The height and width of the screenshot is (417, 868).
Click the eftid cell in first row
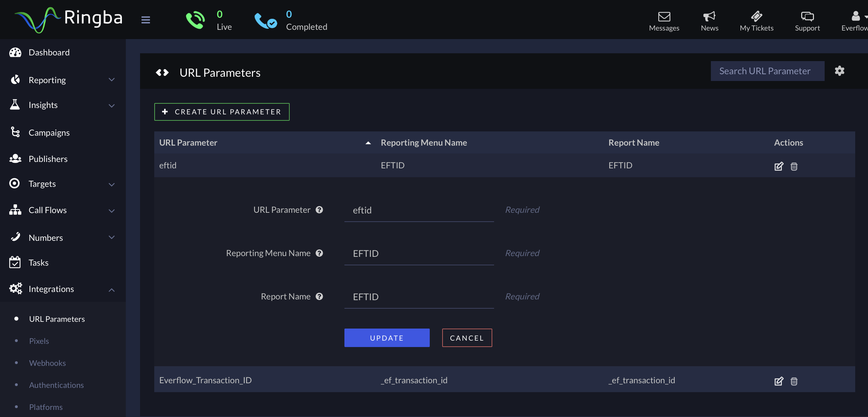pyautogui.click(x=168, y=165)
